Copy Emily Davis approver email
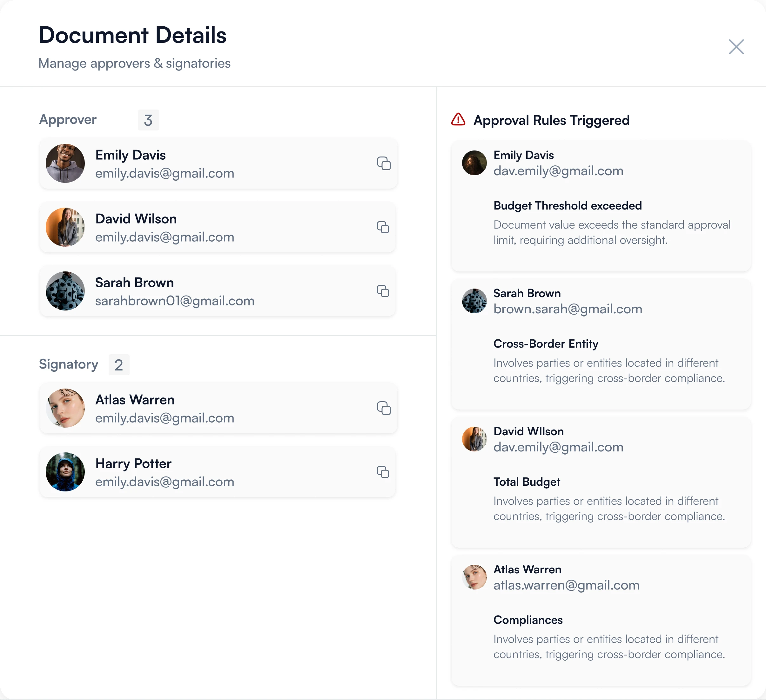 tap(383, 163)
